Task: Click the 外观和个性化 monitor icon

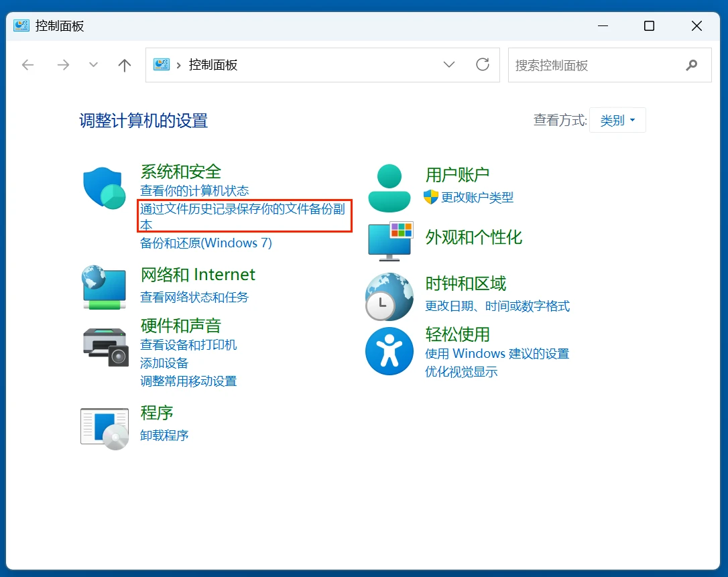Action: (x=390, y=241)
